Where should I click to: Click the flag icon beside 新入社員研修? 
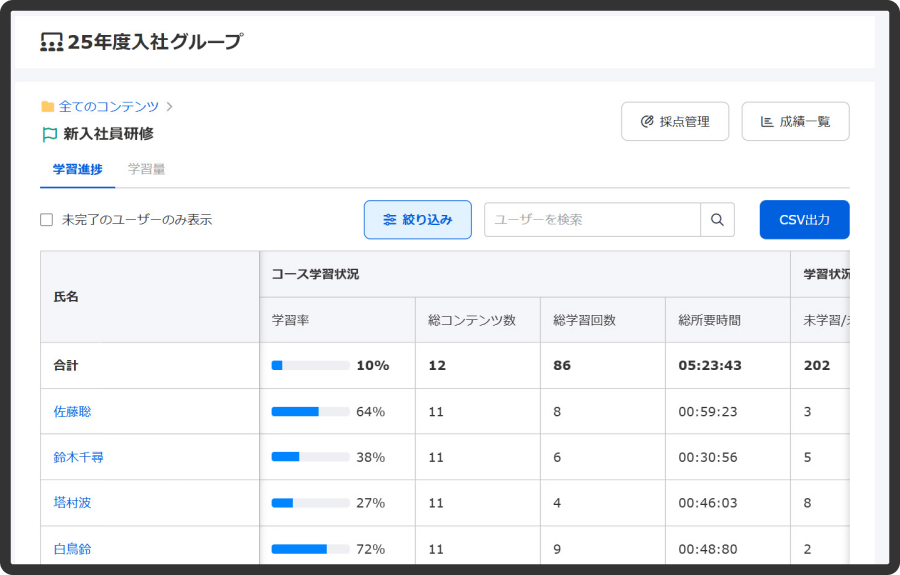[x=49, y=134]
